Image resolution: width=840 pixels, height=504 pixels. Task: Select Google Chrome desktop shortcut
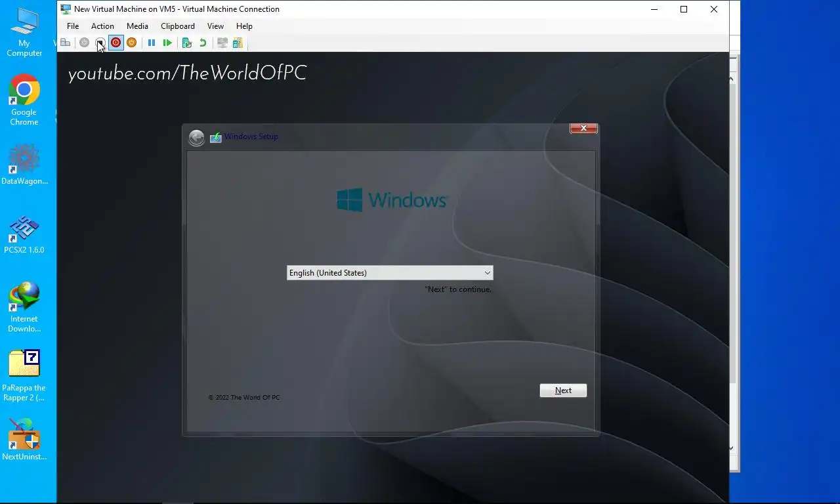[24, 100]
